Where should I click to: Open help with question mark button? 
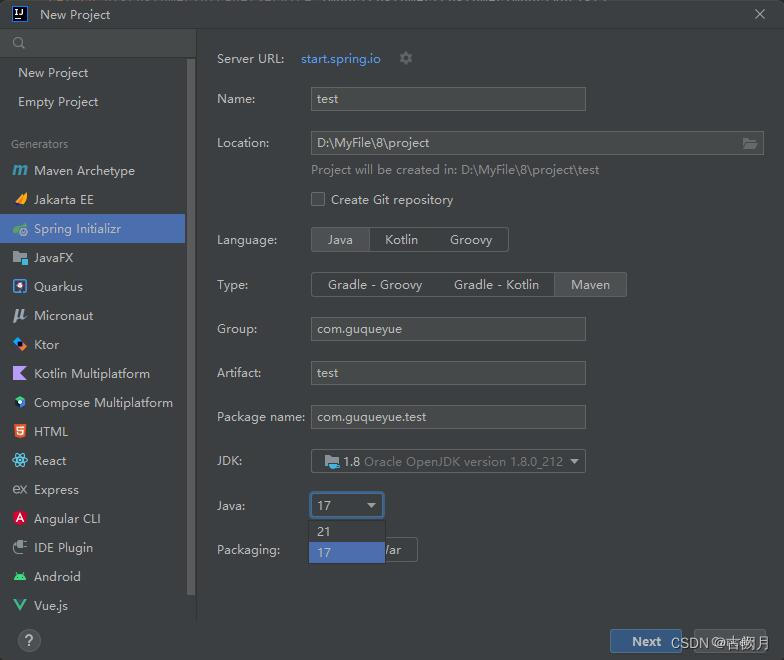click(x=29, y=640)
